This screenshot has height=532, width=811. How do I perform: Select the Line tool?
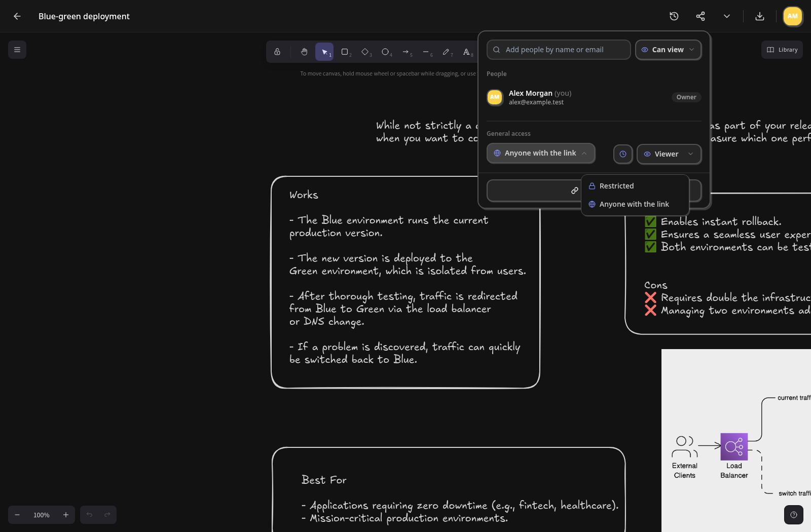tap(426, 52)
